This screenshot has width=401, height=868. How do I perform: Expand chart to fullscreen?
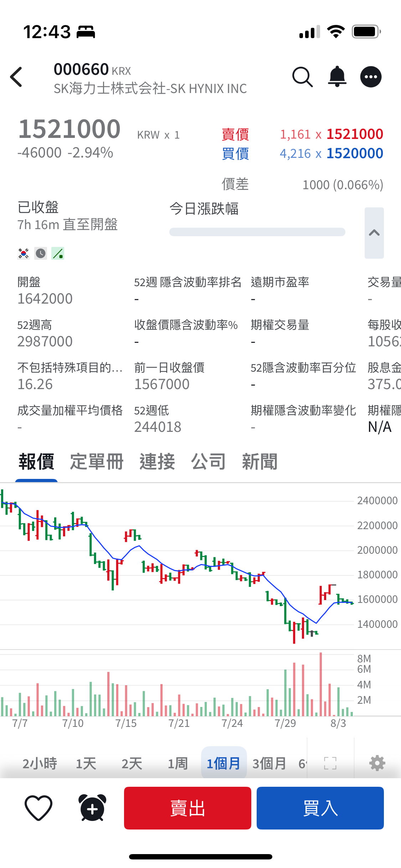tap(330, 763)
